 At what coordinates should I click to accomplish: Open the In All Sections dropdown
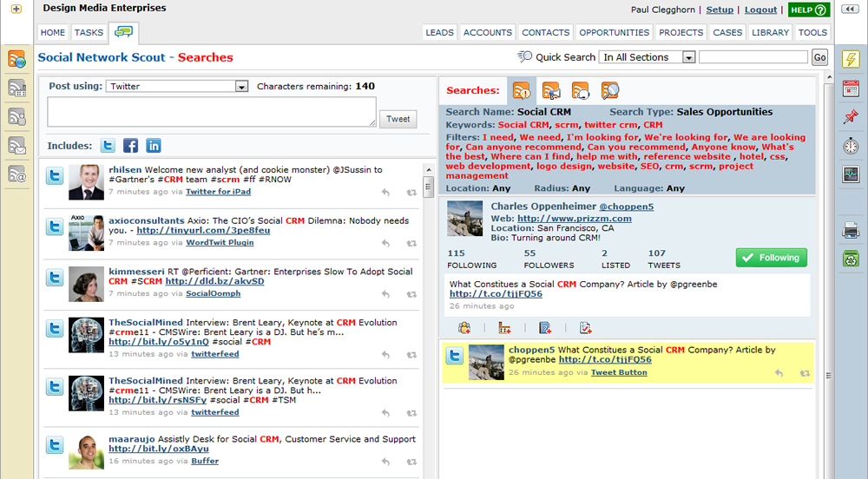pos(647,57)
